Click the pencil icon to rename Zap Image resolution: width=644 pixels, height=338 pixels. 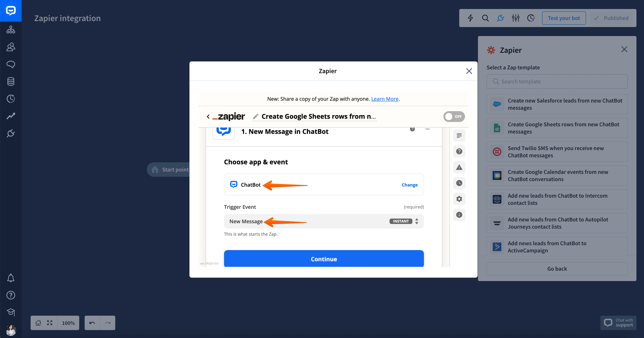click(x=256, y=116)
